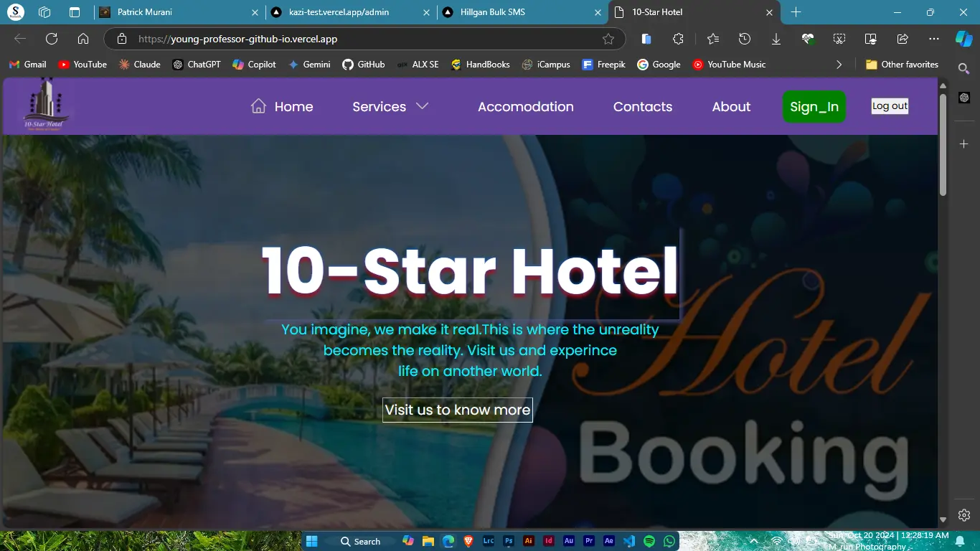
Task: Click Visit us to know more button
Action: (458, 410)
